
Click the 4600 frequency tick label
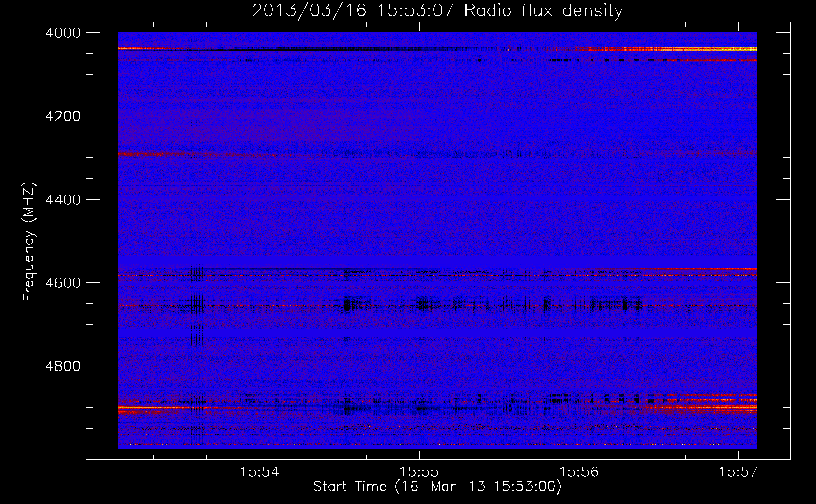pos(63,283)
